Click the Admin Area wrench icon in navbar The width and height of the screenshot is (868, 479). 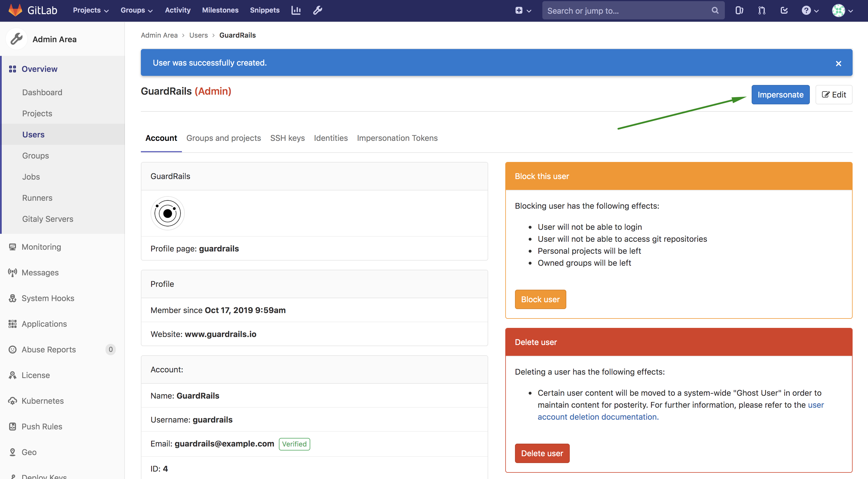pyautogui.click(x=317, y=11)
